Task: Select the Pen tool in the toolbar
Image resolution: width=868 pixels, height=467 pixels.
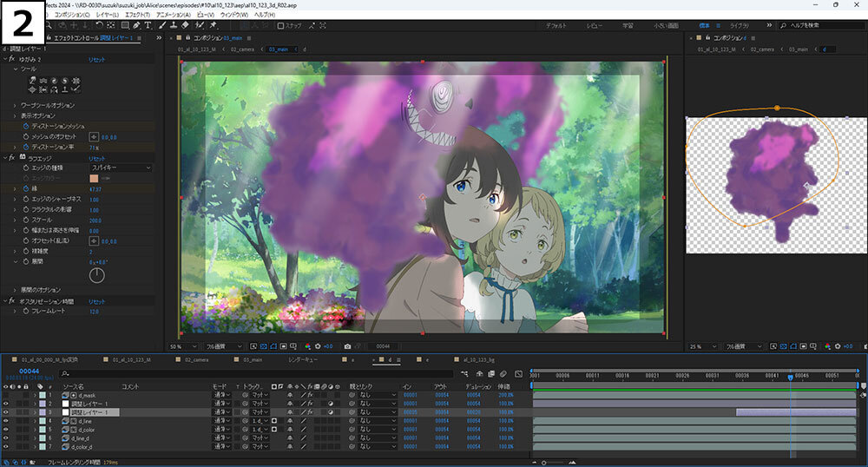Action: 135,25
